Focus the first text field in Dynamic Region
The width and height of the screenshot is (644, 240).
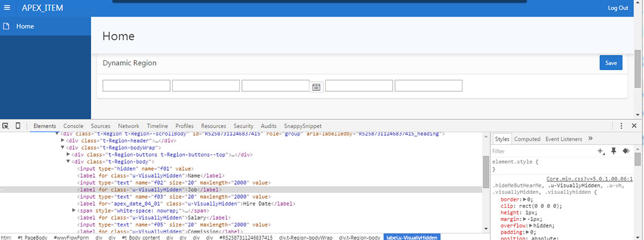coord(136,86)
